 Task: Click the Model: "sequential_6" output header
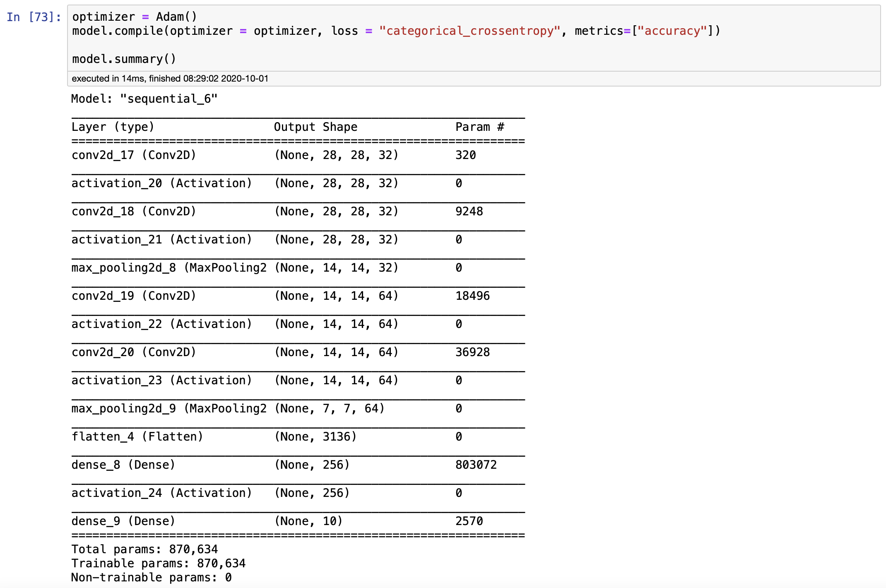[x=144, y=98]
